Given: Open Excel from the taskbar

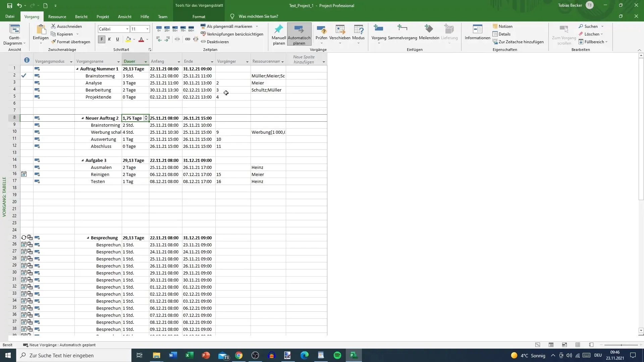Looking at the screenshot, I should coord(189,355).
